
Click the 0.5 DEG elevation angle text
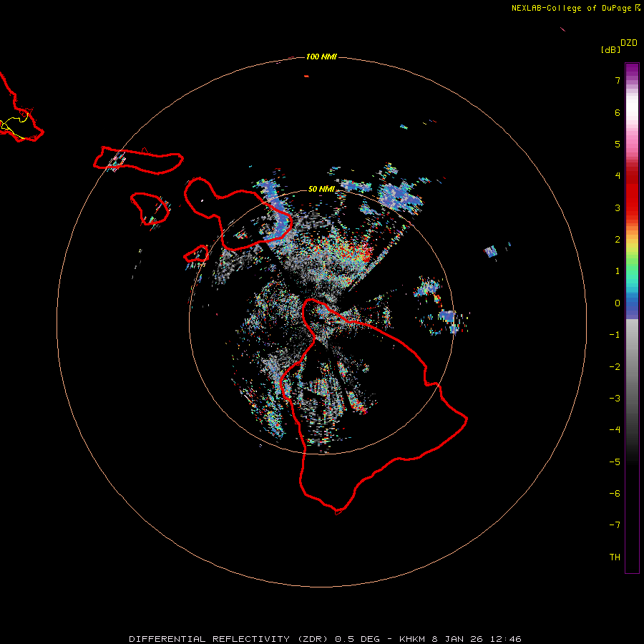(358, 639)
